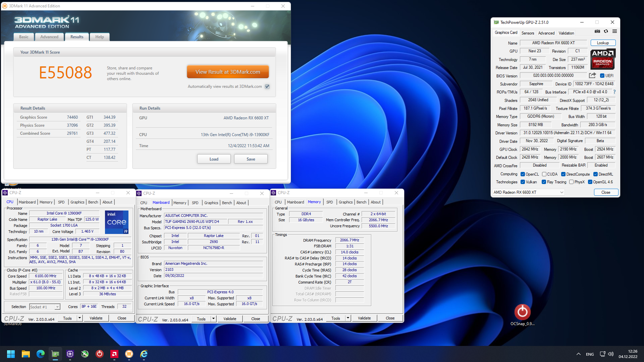Open Microsoft Edge from taskbar

click(41, 354)
